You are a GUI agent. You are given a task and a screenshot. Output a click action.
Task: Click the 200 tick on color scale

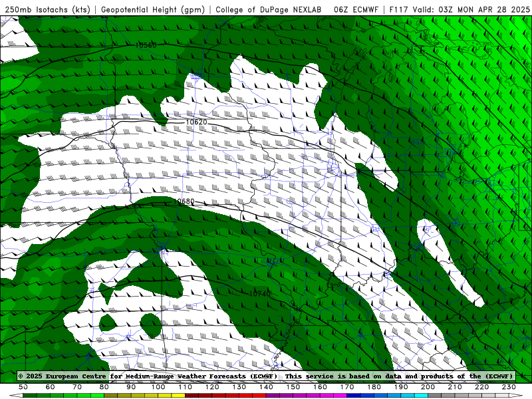(x=428, y=387)
